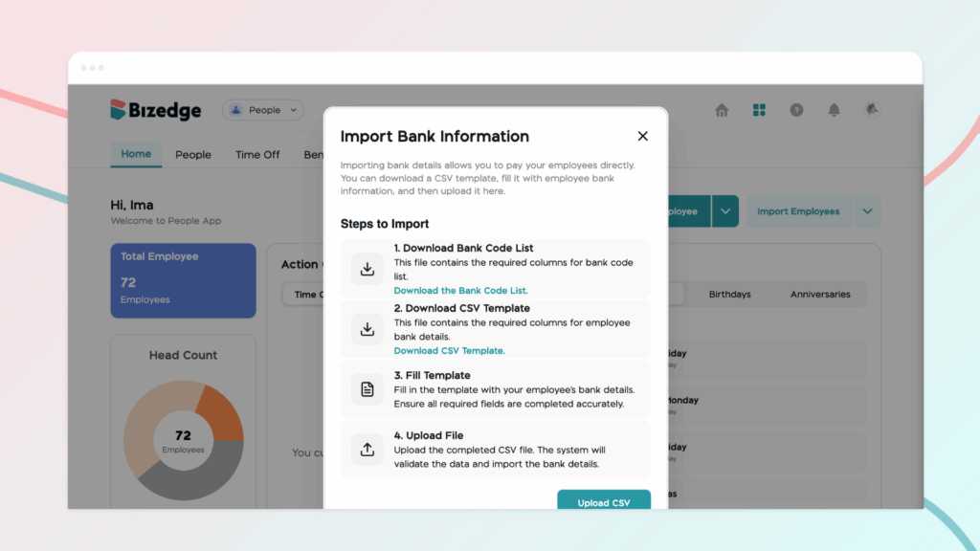980x551 pixels.
Task: Expand the add employee dropdown arrow
Action: tap(725, 211)
